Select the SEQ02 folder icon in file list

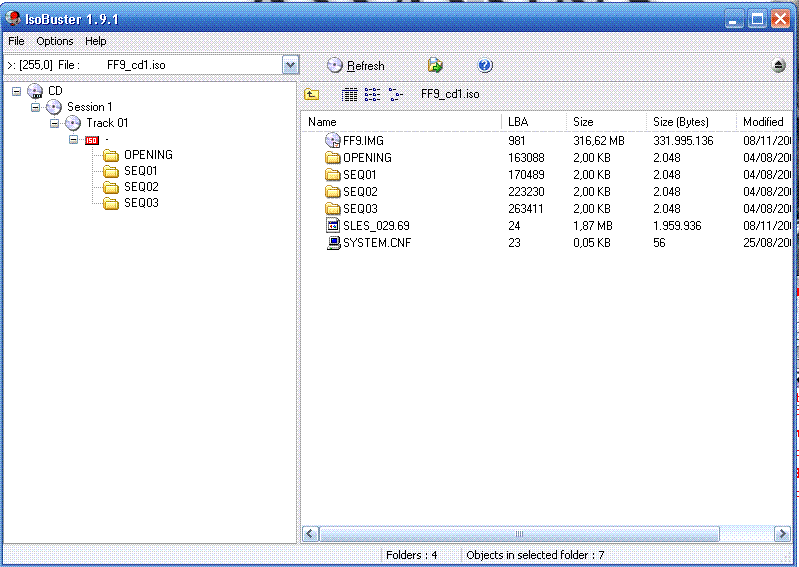click(333, 192)
